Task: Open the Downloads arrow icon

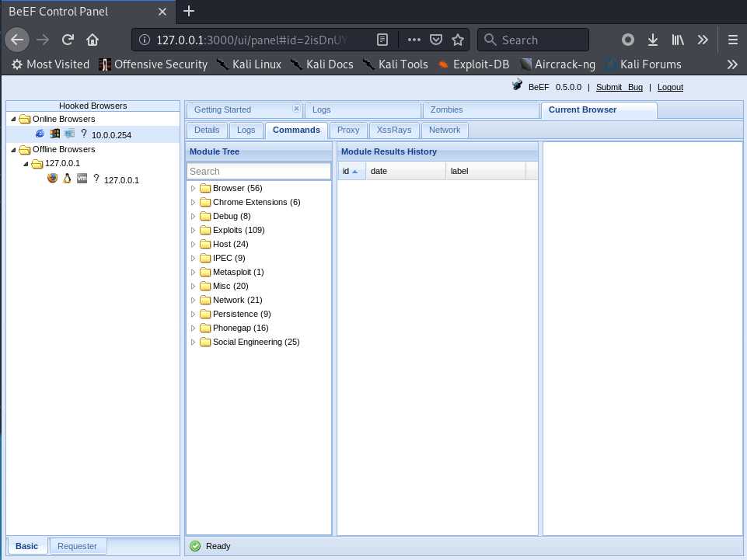Action: coord(653,40)
